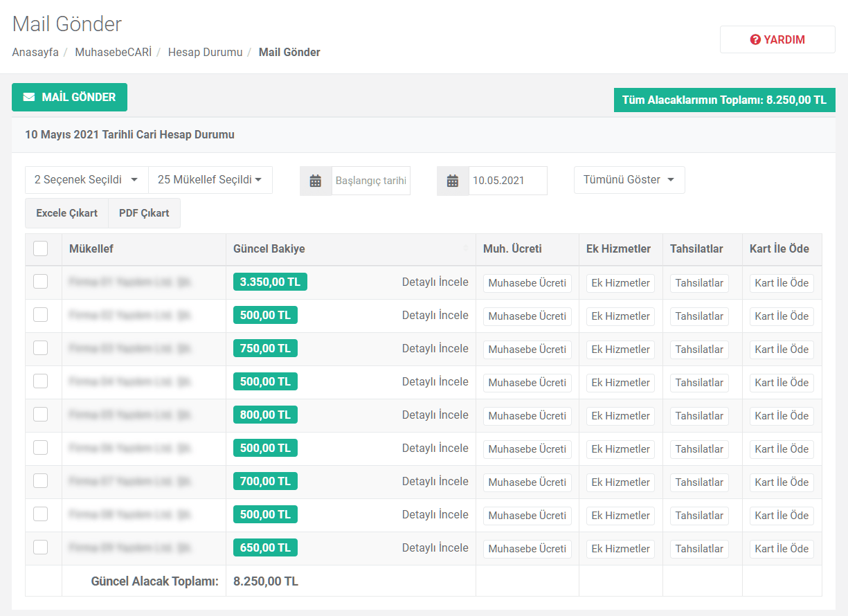Screen dimensions: 848x616
Task: Open Tahsilatlar for 650,00 TL row
Action: (699, 549)
